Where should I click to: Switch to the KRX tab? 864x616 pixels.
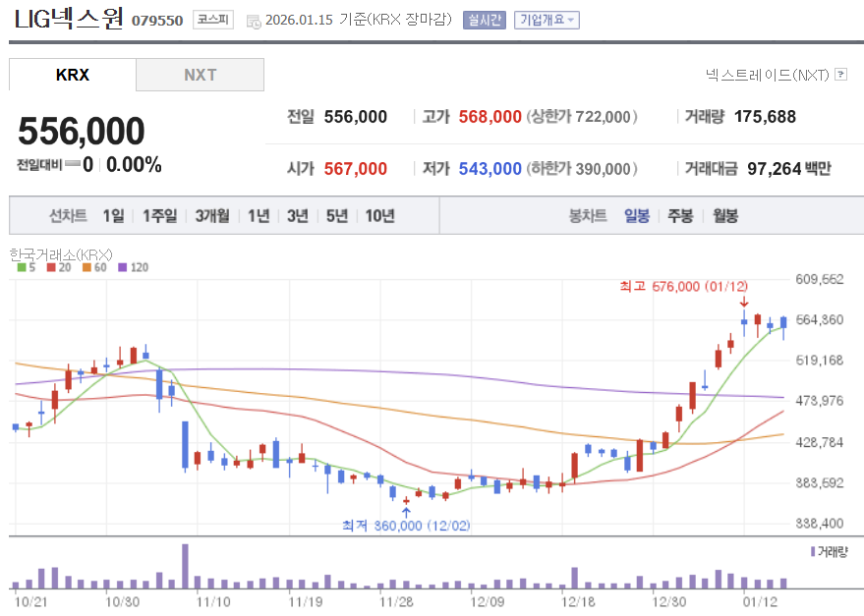[x=72, y=75]
